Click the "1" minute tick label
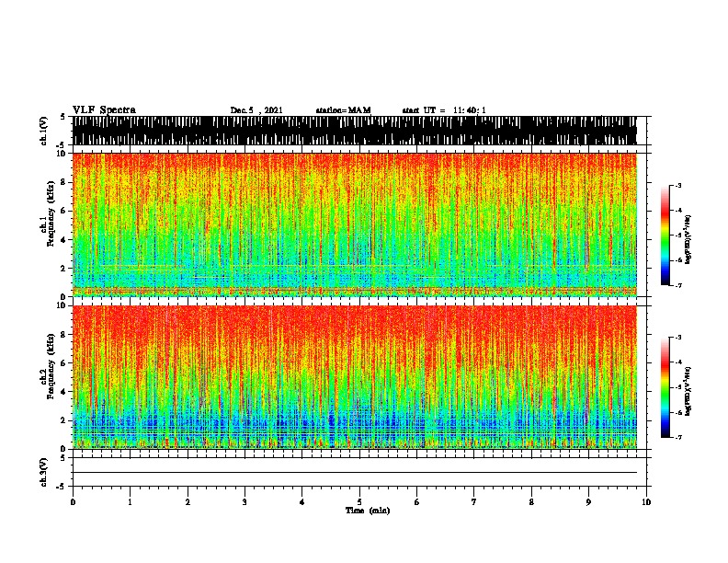The width and height of the screenshot is (728, 563). 130,502
